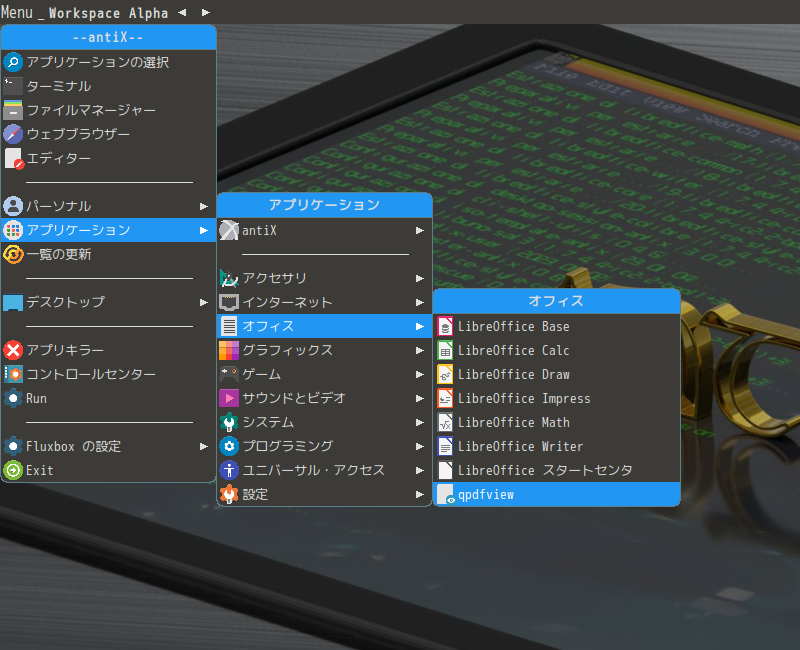Select the オフィス menu entry
The width and height of the screenshot is (800, 650).
(x=324, y=326)
